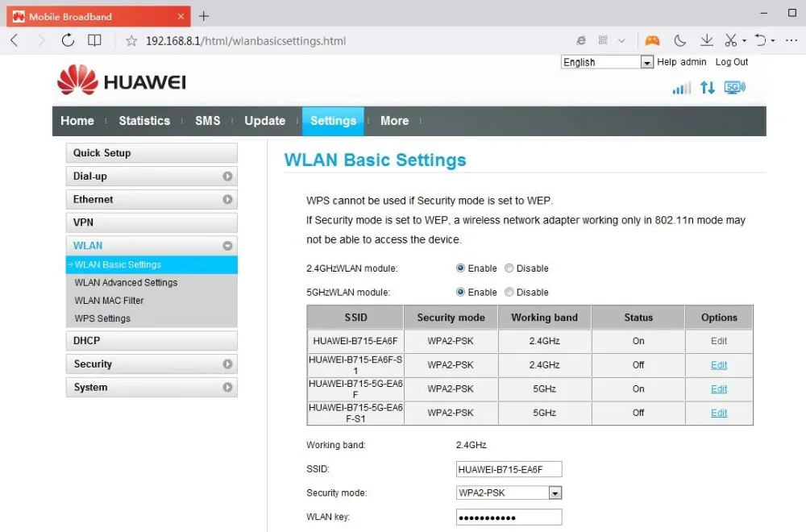Expand the Dial-up menu section
Screen dimensions: 806x532
click(x=152, y=177)
